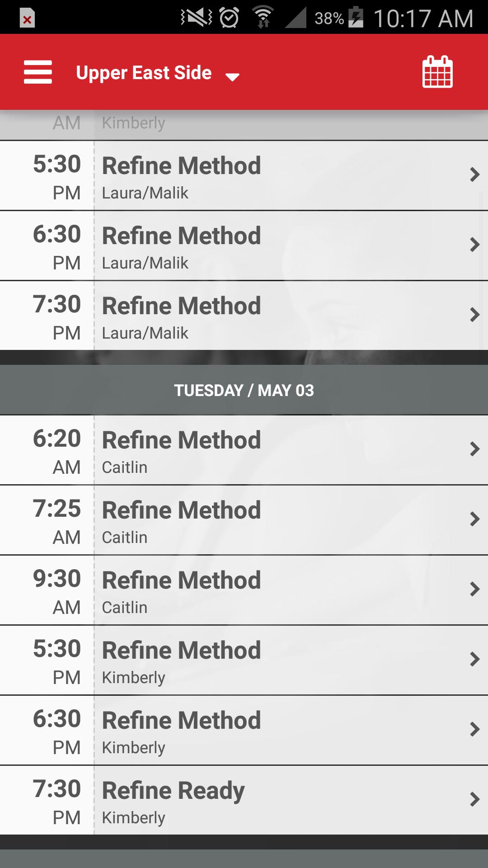Select the 7:30 PM Laura/Malik Refine Method class
488x868 pixels.
coord(244,316)
